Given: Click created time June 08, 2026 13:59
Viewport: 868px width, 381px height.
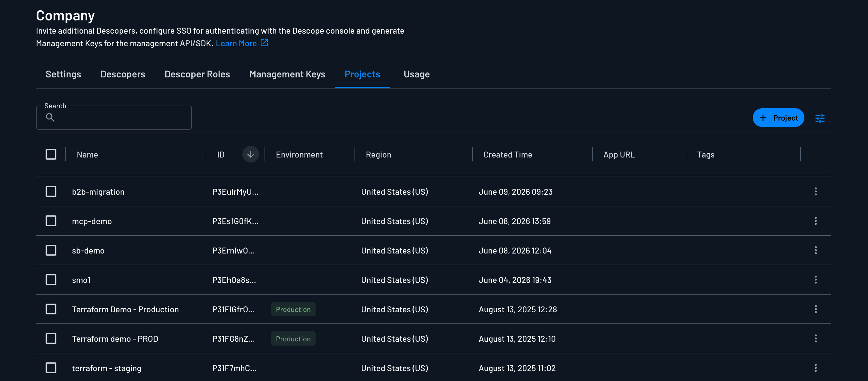Looking at the screenshot, I should (515, 221).
